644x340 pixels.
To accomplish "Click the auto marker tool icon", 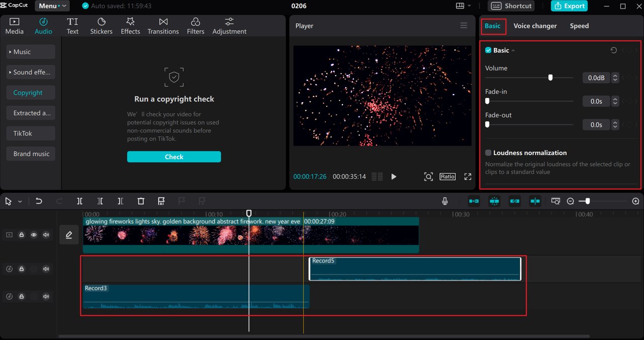I will click(x=161, y=201).
